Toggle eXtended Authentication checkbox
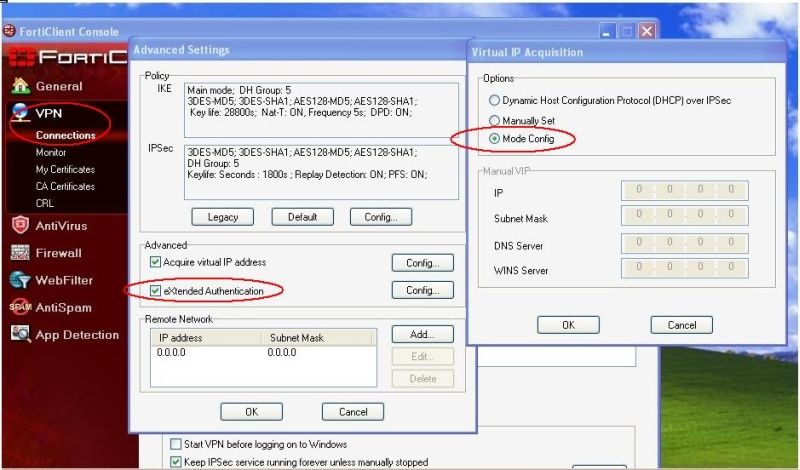This screenshot has width=800, height=470. tap(155, 291)
